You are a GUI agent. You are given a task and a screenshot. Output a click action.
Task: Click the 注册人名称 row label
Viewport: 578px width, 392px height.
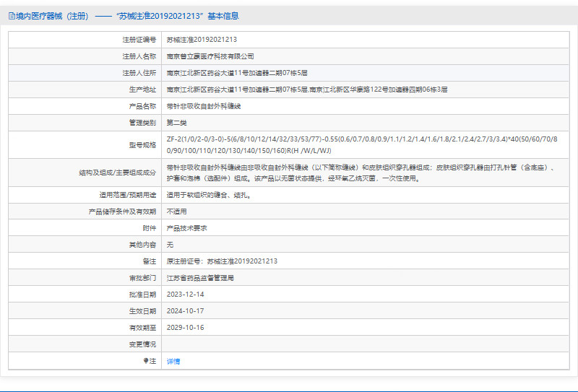tap(139, 56)
